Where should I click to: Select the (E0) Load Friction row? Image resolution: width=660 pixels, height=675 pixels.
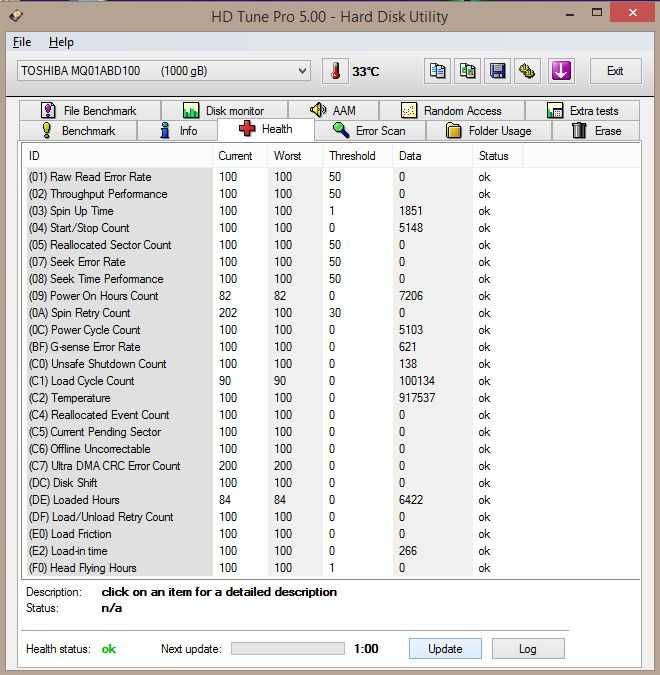tap(331, 534)
